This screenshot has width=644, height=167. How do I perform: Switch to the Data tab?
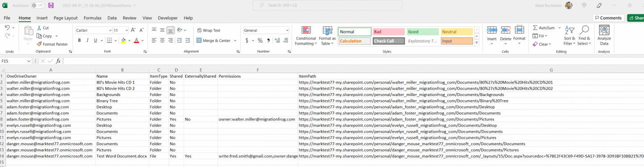tap(112, 18)
